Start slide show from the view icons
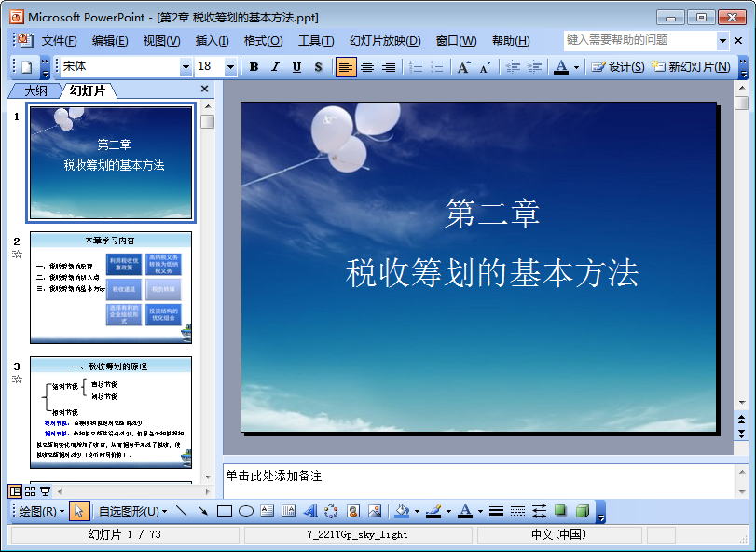Viewport: 756px width, 552px height. point(46,491)
